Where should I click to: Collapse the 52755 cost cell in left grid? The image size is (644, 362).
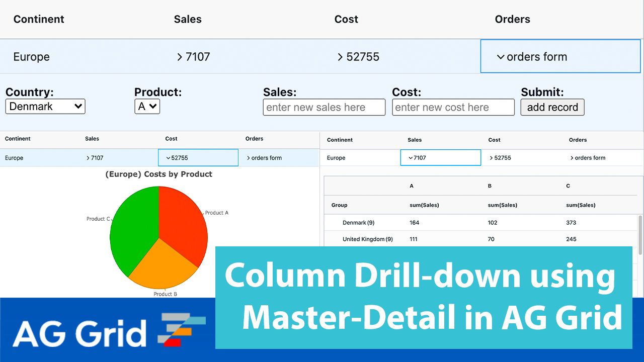pyautogui.click(x=168, y=158)
